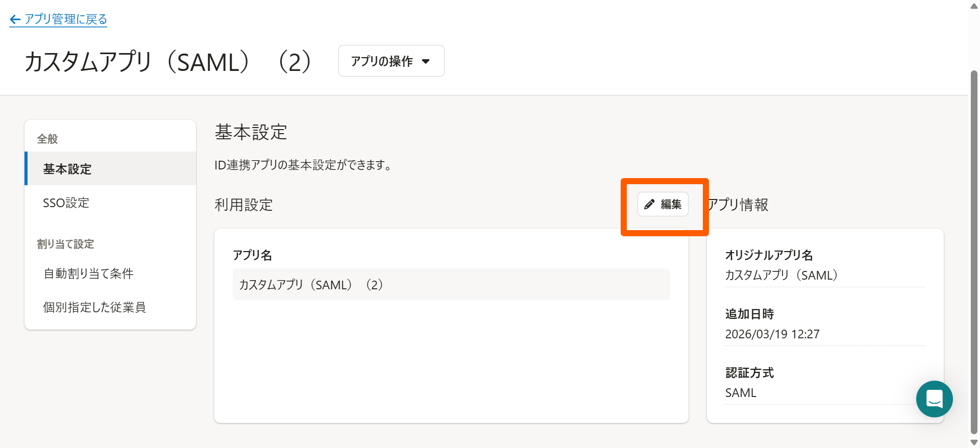Click the アプリ名 text field

(x=451, y=284)
